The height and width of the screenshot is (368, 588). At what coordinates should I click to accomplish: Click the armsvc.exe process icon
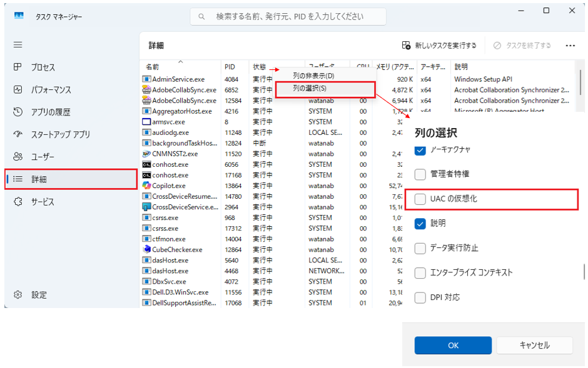[x=146, y=122]
